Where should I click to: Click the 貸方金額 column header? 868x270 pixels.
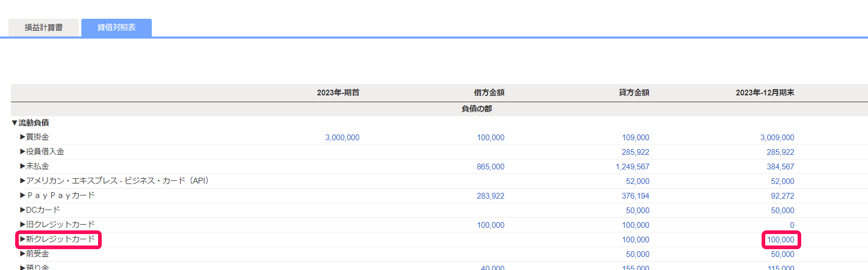(634, 93)
